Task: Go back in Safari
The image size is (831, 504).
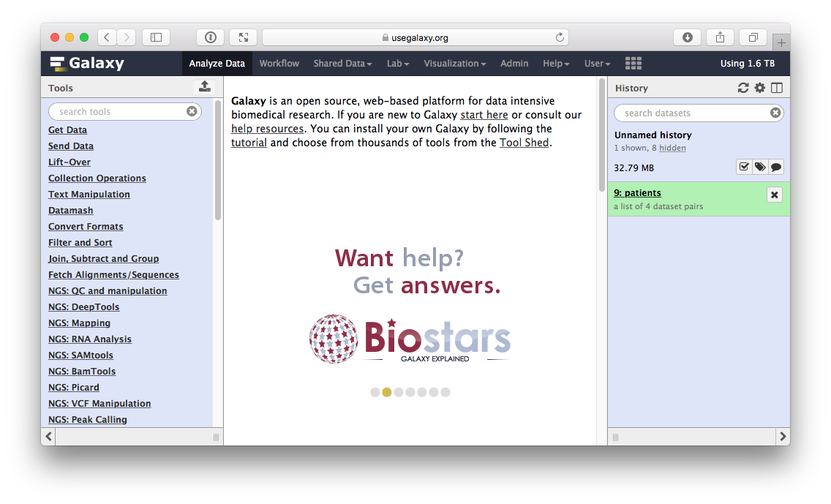Action: tap(107, 37)
